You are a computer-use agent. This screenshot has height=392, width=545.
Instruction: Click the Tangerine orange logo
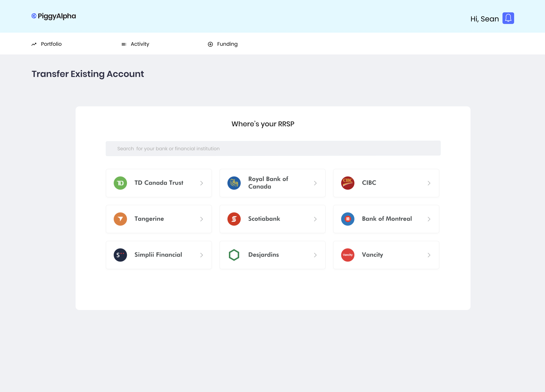click(120, 219)
